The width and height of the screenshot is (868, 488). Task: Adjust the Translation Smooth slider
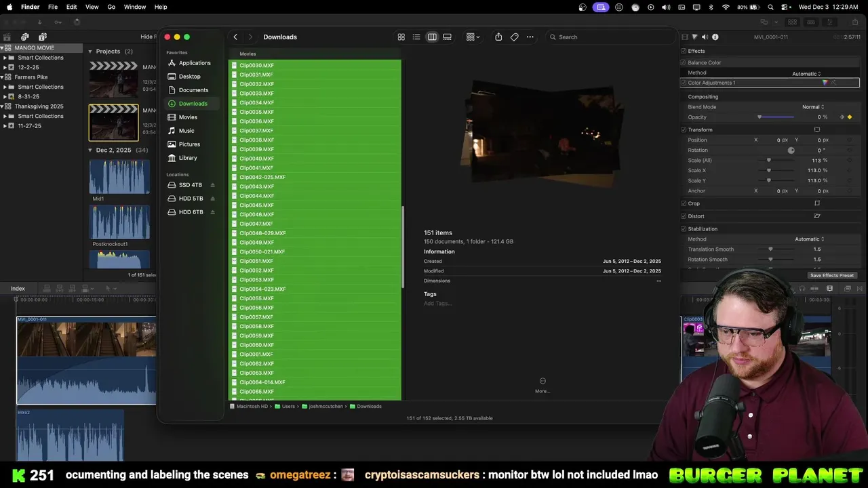tap(777, 249)
